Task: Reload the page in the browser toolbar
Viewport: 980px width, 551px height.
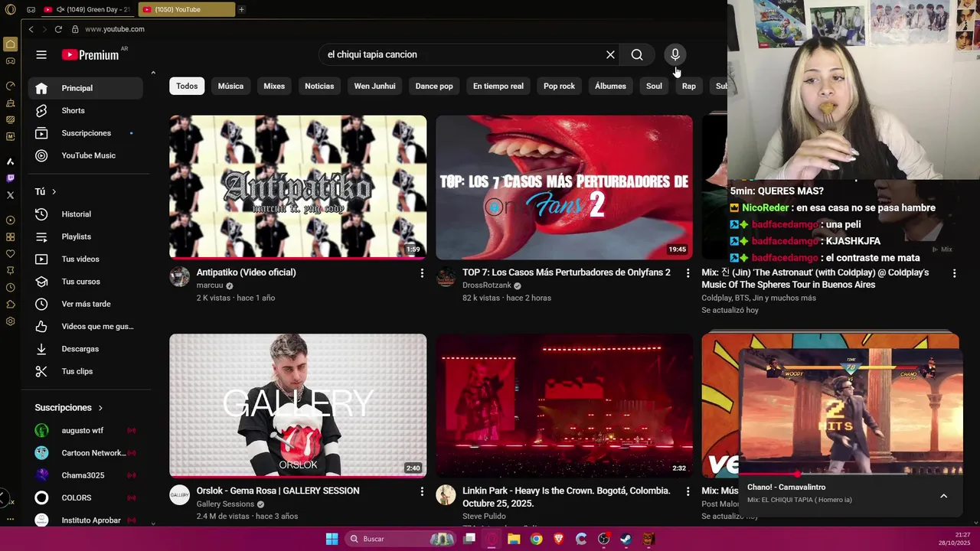Action: (x=58, y=29)
